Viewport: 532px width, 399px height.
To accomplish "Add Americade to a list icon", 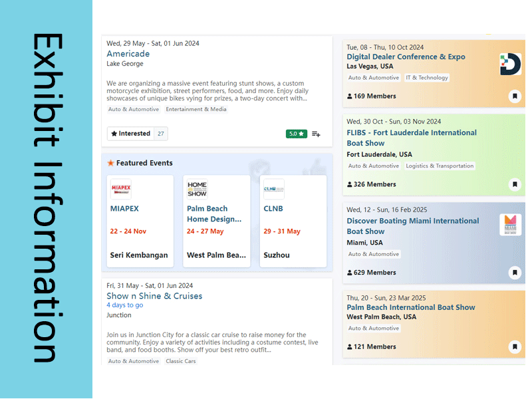I will 316,134.
